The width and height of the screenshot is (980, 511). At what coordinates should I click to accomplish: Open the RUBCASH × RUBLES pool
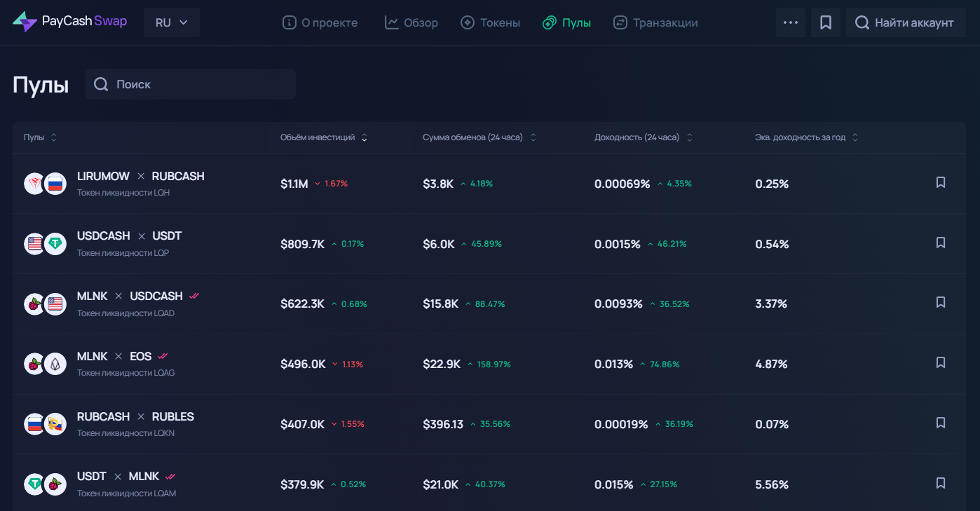coord(135,416)
